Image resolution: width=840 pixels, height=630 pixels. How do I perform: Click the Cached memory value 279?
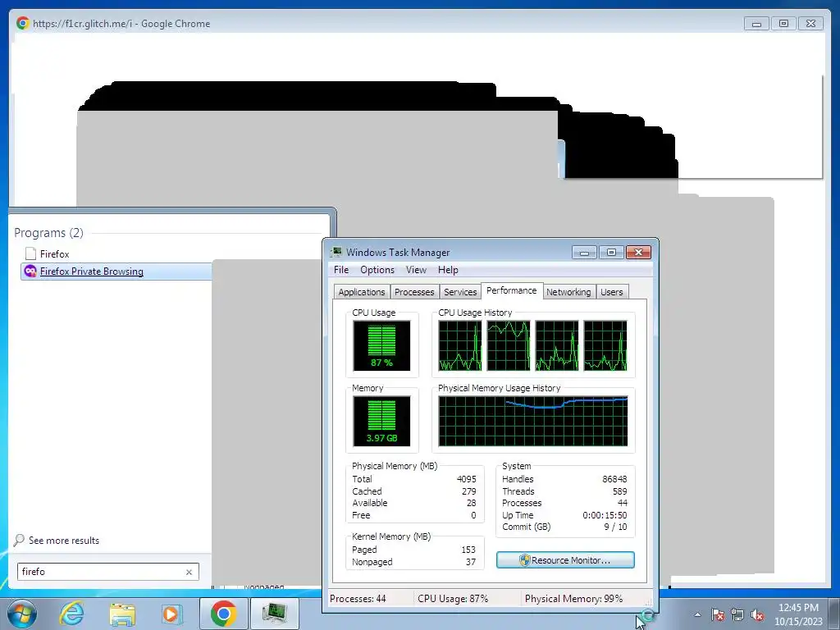coord(468,491)
